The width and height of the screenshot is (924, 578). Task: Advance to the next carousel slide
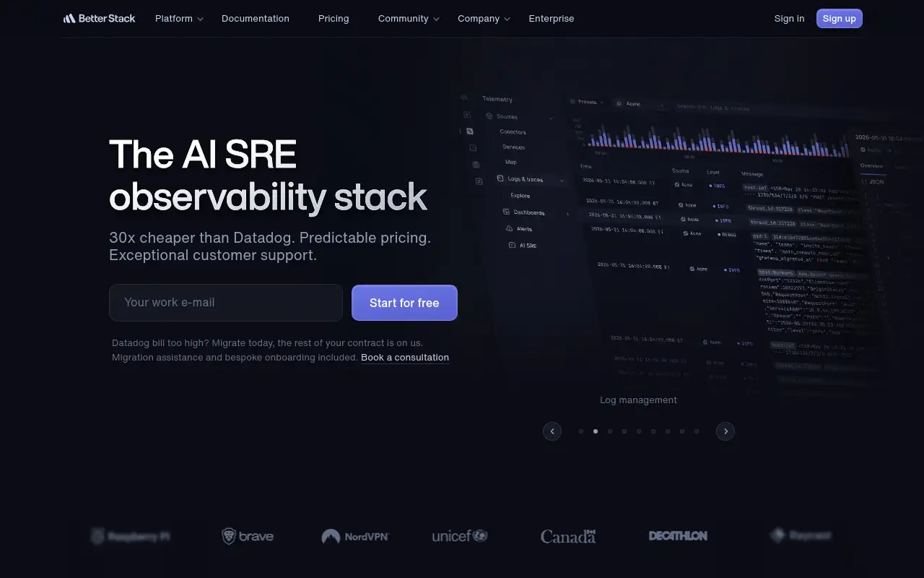[x=725, y=431]
